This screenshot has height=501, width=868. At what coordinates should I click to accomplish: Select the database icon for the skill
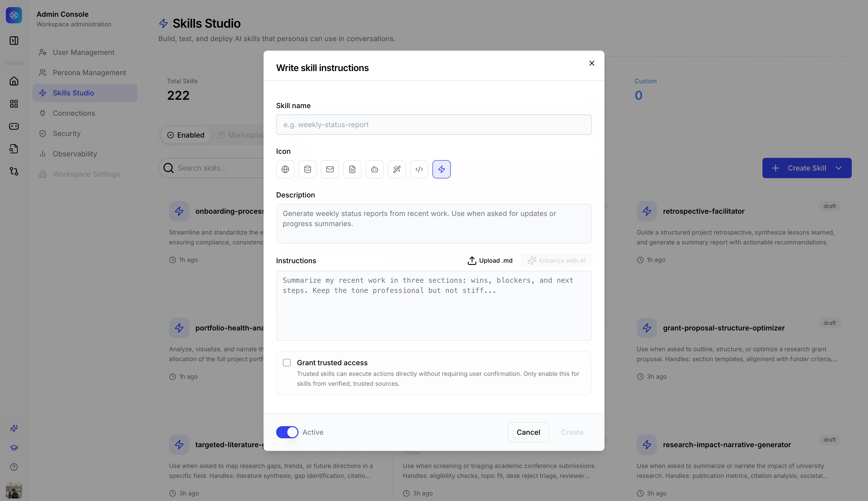click(x=307, y=169)
